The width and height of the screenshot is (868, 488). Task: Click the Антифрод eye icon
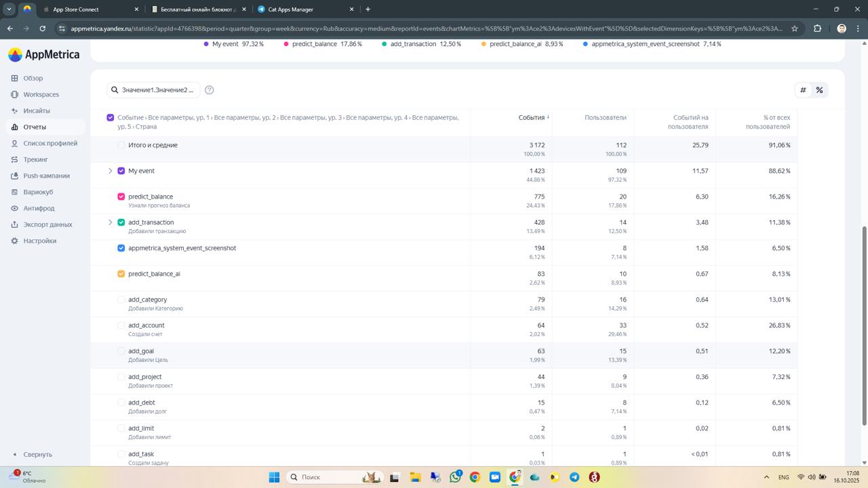[x=14, y=209]
